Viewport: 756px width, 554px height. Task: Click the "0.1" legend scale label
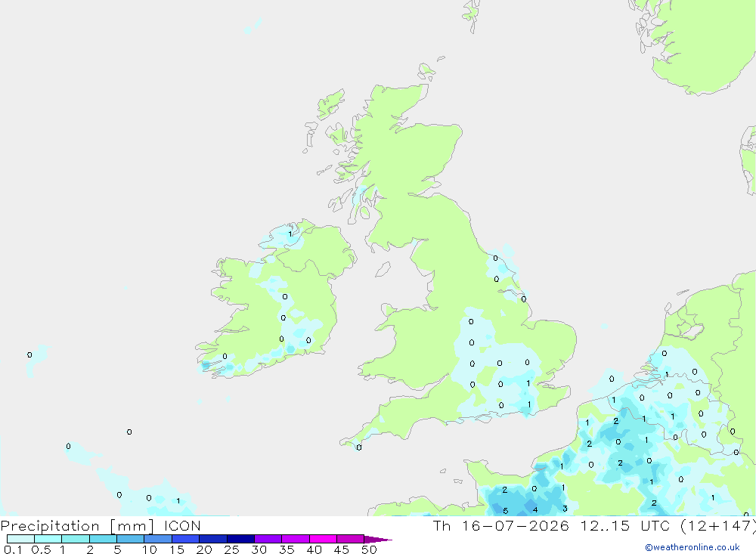[x=13, y=549]
